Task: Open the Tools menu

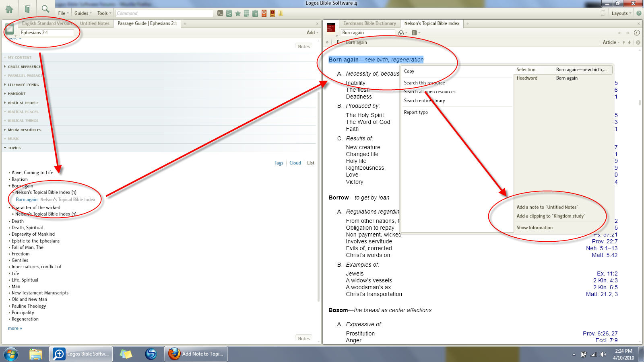Action: 104,13
